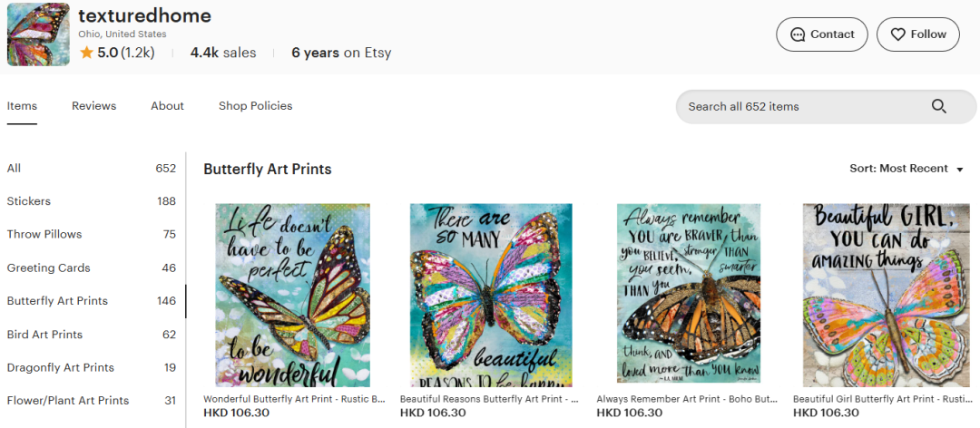
Task: Open the Beautiful Girl Butterfly print thumbnail
Action: tap(884, 295)
